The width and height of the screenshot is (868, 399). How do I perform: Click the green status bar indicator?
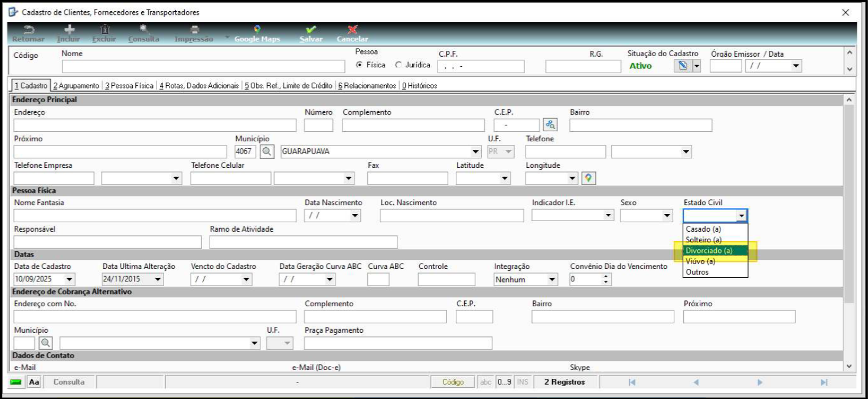(x=17, y=382)
